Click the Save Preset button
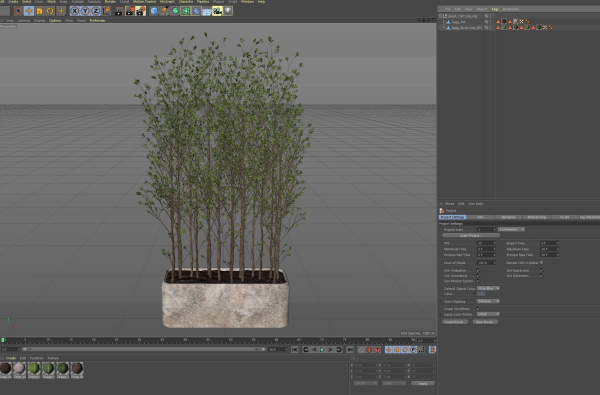Image resolution: width=600 pixels, height=395 pixels. 485,322
